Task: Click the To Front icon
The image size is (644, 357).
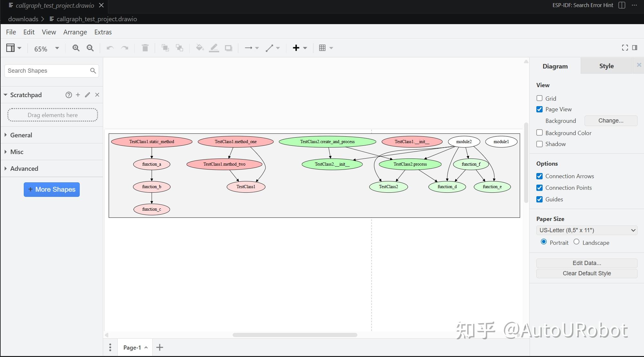Action: click(165, 48)
